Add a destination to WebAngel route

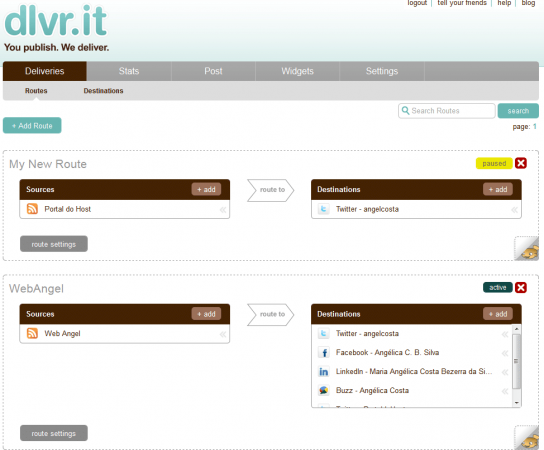point(498,314)
